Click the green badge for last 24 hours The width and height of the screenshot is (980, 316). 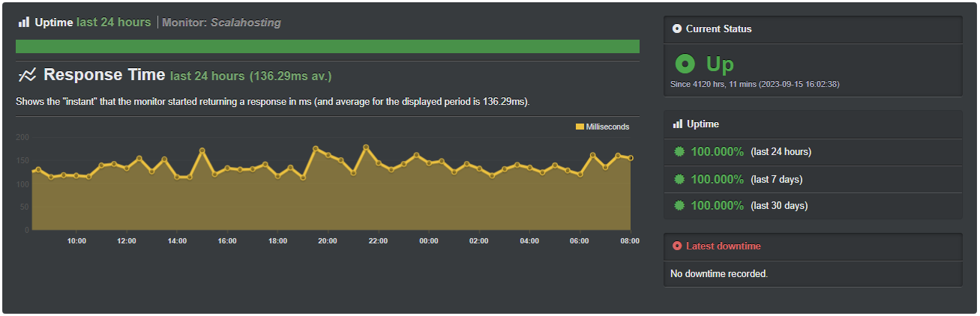click(x=679, y=152)
